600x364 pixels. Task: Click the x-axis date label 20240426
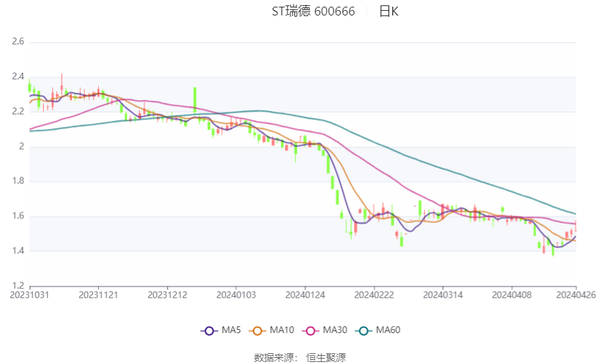point(576,295)
